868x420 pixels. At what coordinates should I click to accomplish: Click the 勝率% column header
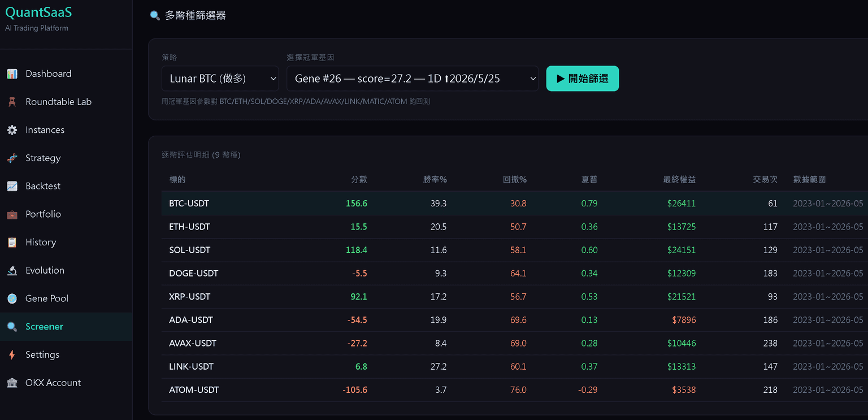click(x=435, y=179)
